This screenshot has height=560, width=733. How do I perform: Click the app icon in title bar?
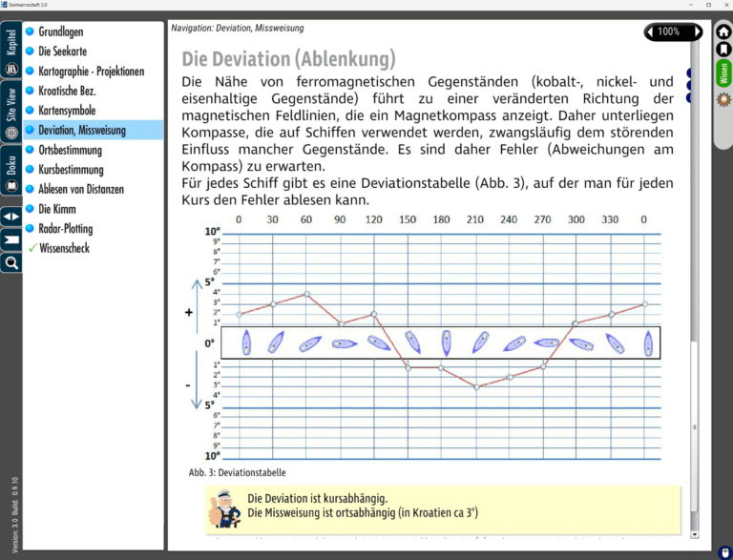point(4,4)
